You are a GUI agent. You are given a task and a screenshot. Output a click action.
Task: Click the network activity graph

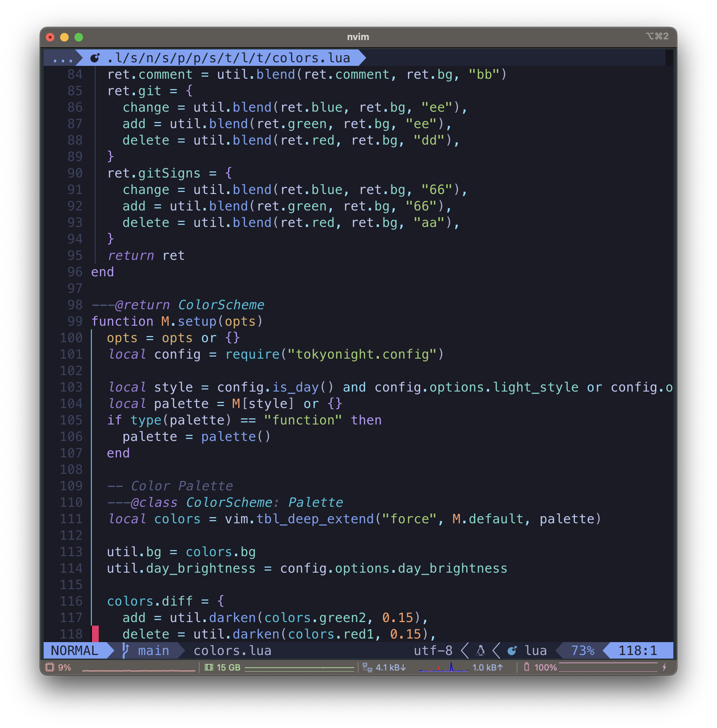click(443, 667)
